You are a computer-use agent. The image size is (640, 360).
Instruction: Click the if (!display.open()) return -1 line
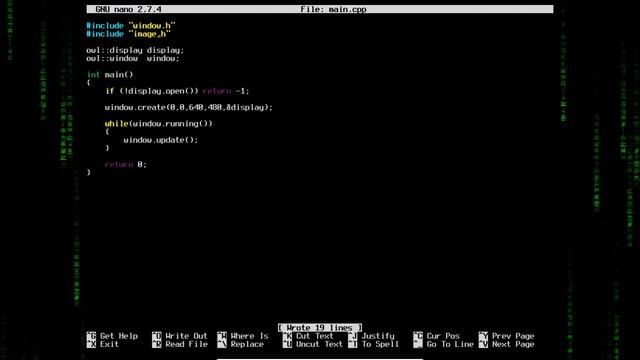[177, 91]
